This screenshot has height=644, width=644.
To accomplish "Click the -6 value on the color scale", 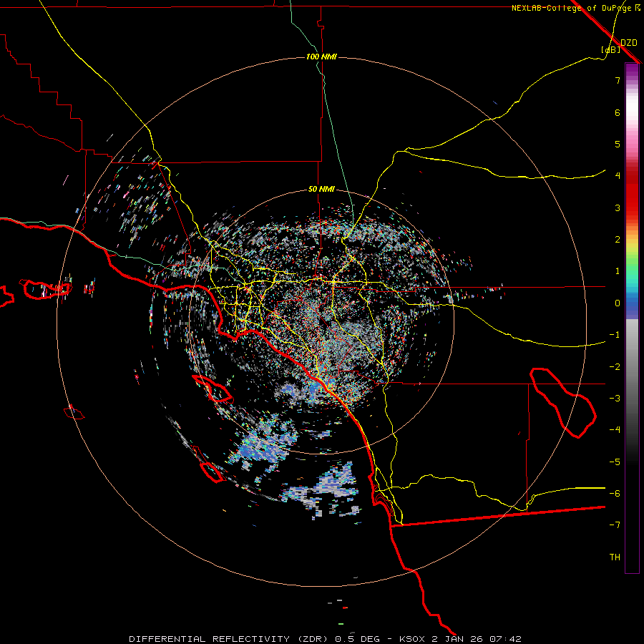I will (615, 494).
